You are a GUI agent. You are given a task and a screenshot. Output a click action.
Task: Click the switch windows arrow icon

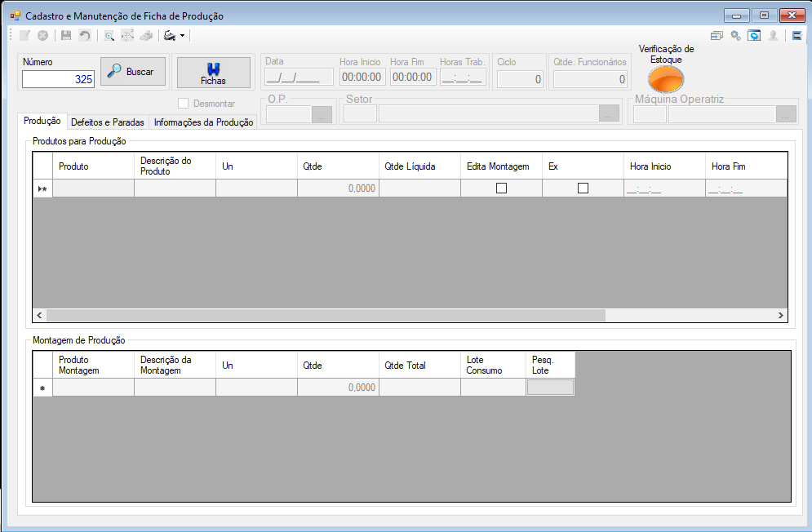(x=717, y=36)
